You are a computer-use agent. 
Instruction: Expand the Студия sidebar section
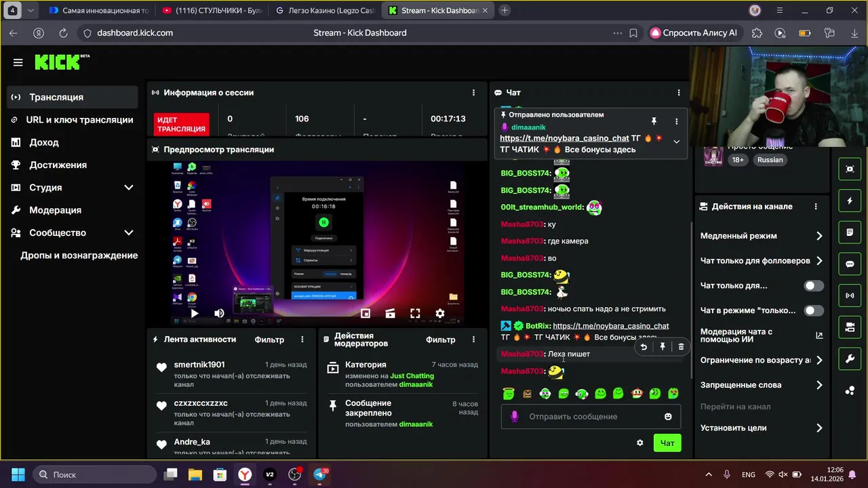(128, 188)
